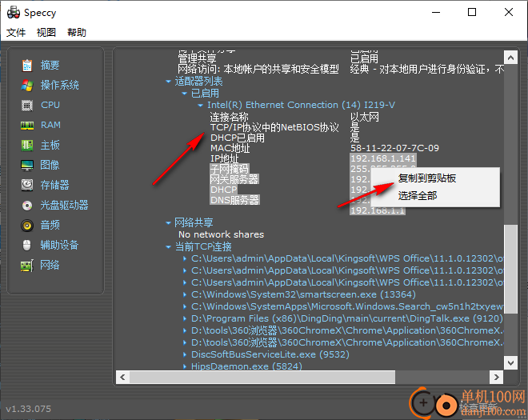Select the TCP/IP协议中的NetBIOS协议 row

[274, 127]
